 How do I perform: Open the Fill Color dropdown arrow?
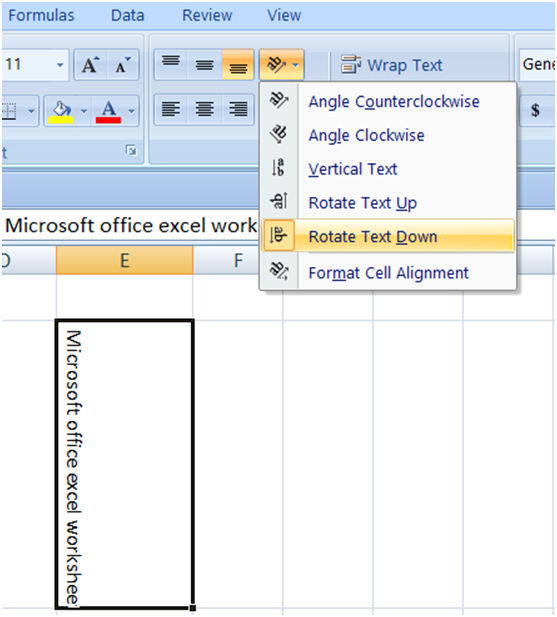84,111
